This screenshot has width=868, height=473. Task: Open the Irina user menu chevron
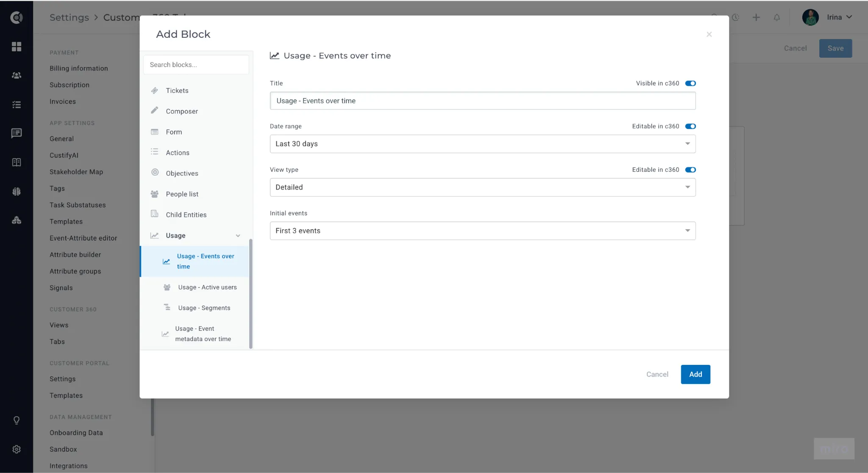click(x=849, y=17)
